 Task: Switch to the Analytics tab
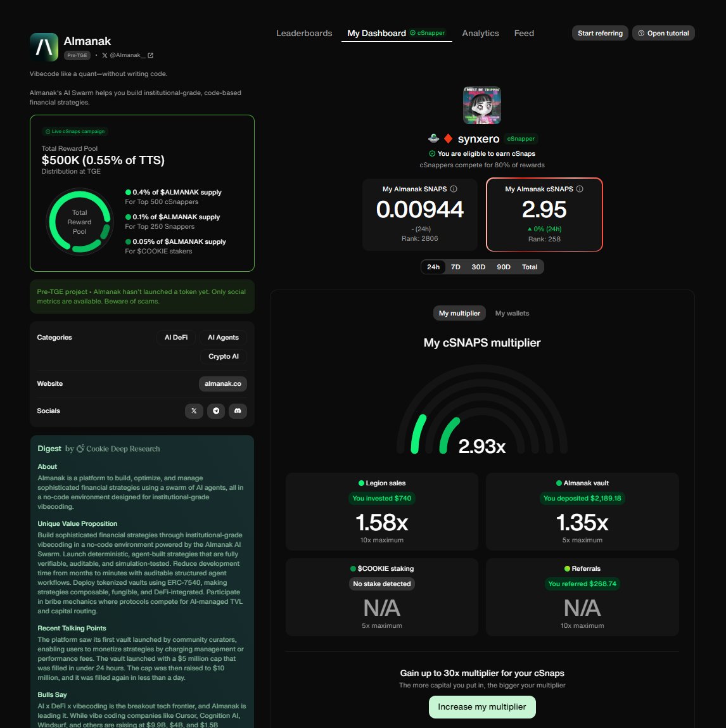tap(480, 34)
